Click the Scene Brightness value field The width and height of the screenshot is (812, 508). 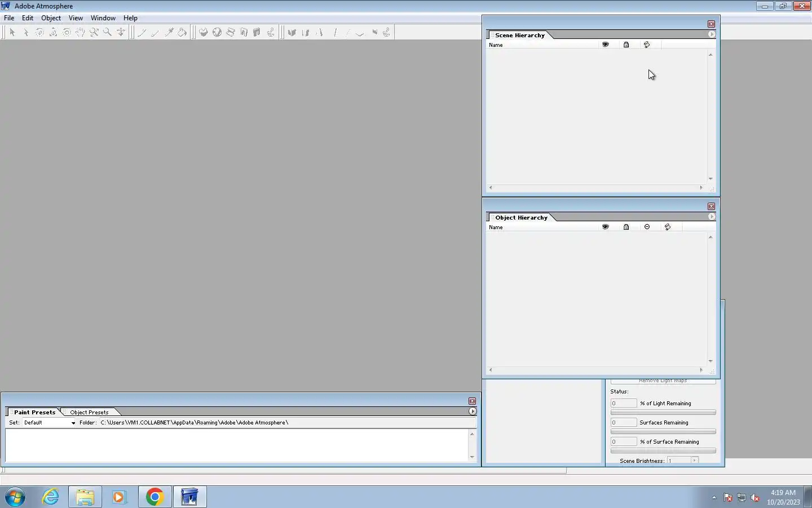(679, 461)
